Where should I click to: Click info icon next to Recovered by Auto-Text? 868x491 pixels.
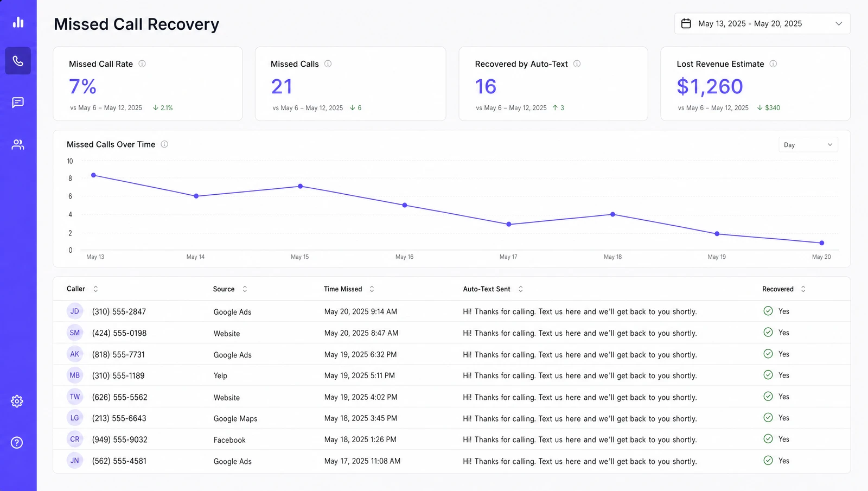click(x=577, y=63)
